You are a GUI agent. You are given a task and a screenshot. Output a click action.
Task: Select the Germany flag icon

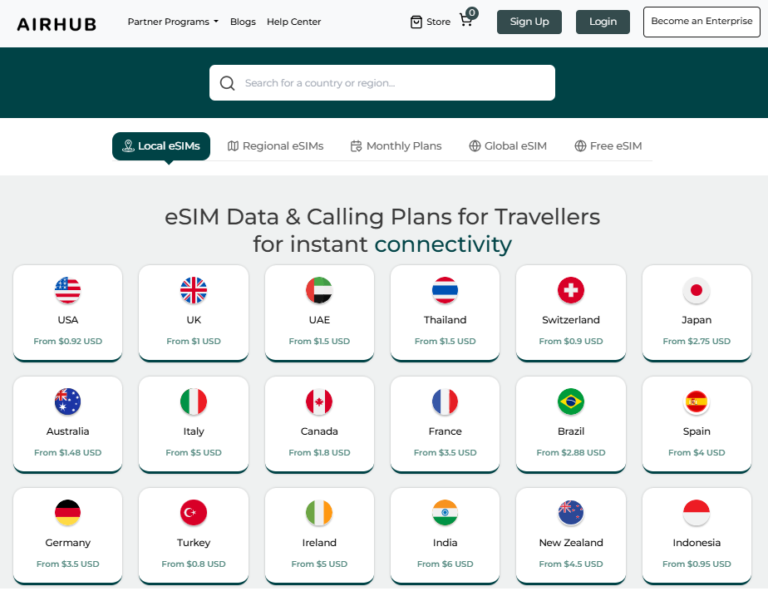click(68, 512)
